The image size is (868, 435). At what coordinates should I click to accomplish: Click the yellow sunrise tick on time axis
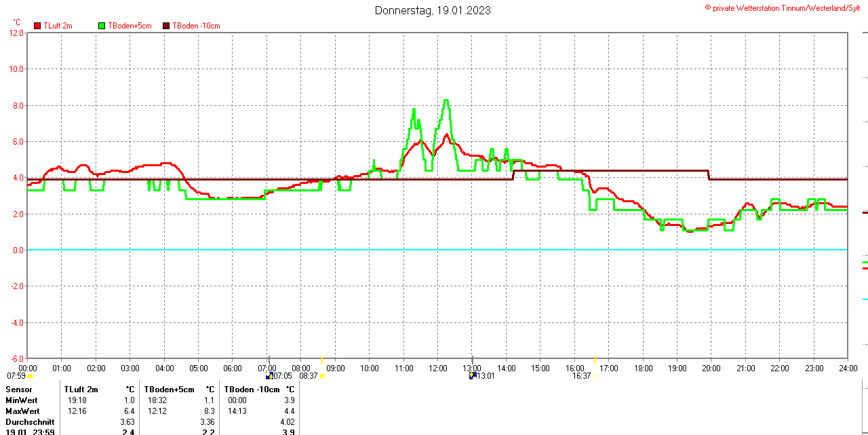click(x=321, y=359)
